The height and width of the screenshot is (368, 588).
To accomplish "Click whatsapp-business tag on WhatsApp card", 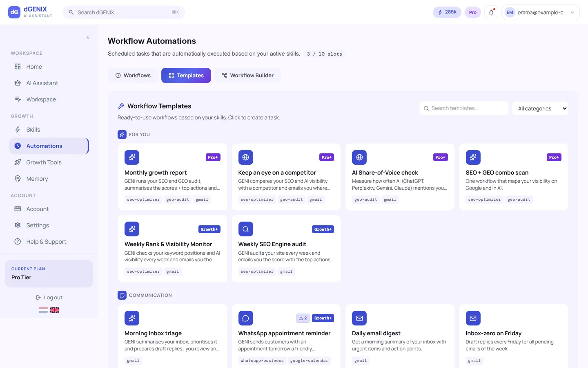I will [262, 361].
